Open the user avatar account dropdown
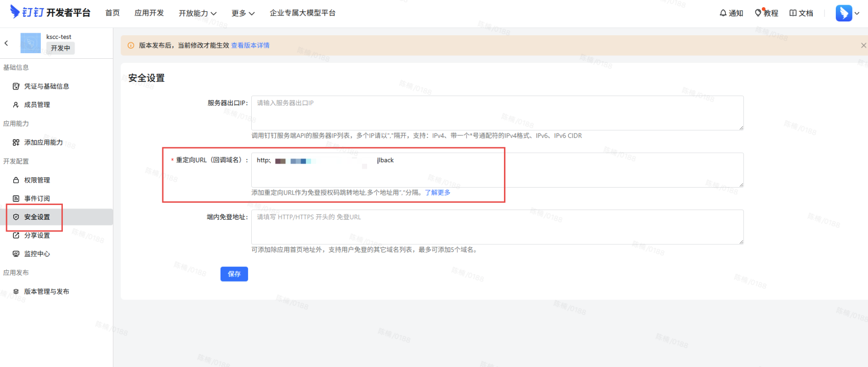This screenshot has width=868, height=367. [x=848, y=13]
